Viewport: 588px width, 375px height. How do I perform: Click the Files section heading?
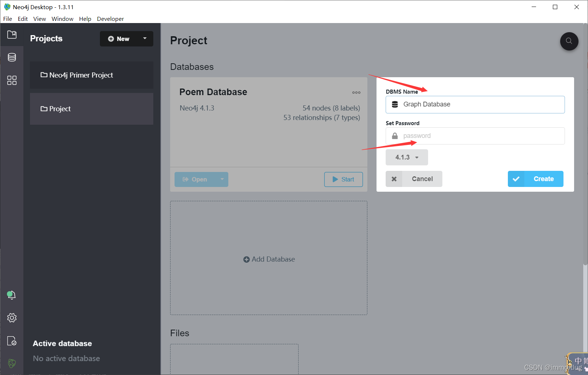point(180,333)
